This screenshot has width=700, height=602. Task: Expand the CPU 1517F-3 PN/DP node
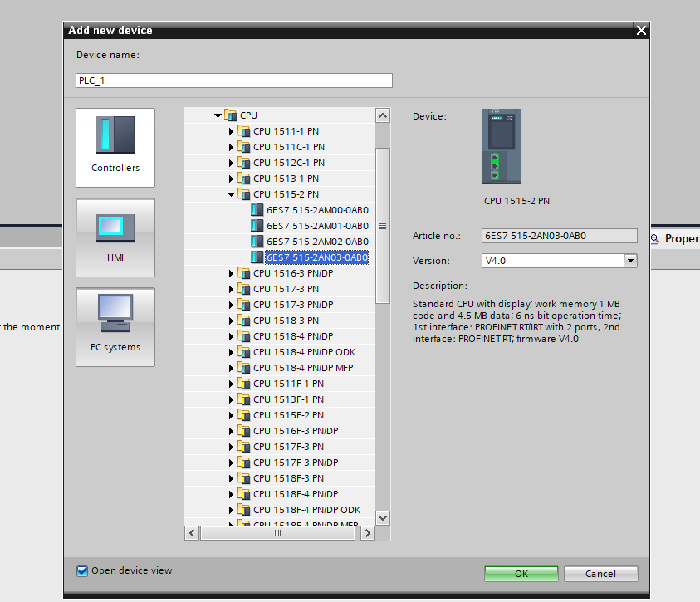point(232,463)
